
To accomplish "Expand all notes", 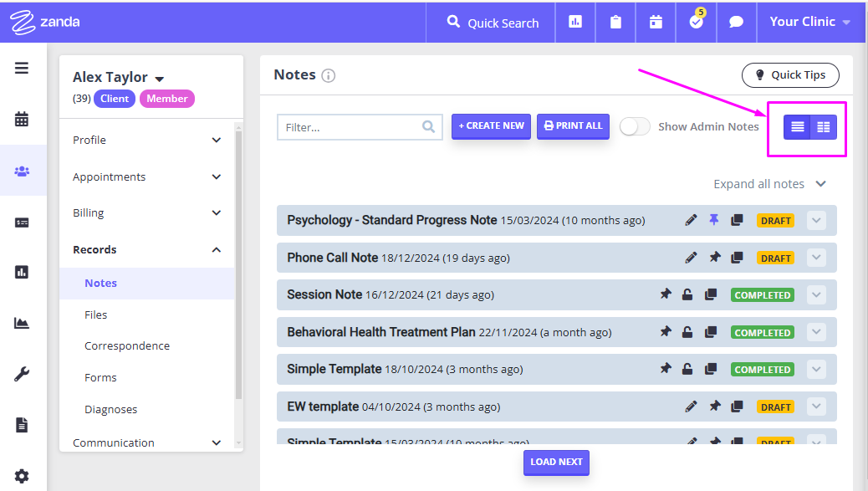I will click(760, 183).
